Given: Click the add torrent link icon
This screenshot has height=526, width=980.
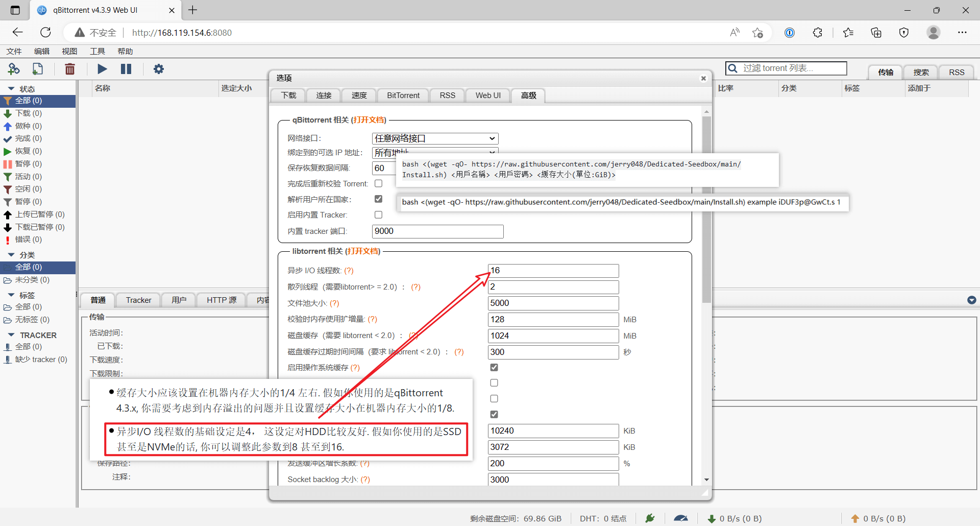Looking at the screenshot, I should tap(14, 69).
